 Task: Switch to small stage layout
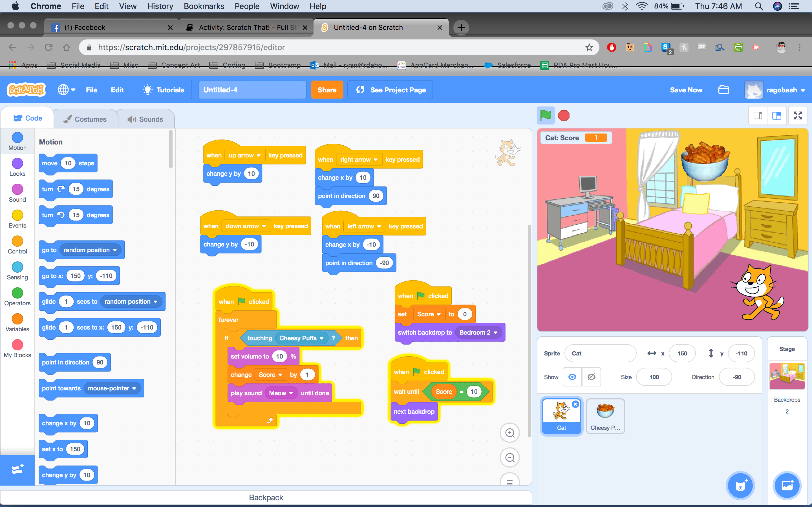pyautogui.click(x=758, y=116)
